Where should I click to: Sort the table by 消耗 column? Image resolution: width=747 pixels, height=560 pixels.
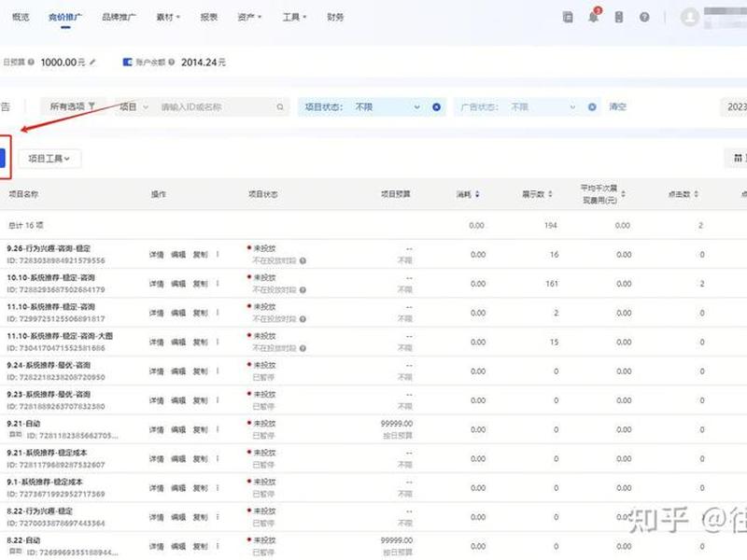coord(477,194)
